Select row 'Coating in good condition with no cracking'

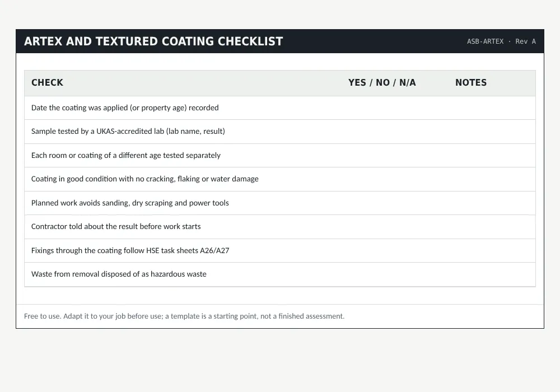(280, 179)
